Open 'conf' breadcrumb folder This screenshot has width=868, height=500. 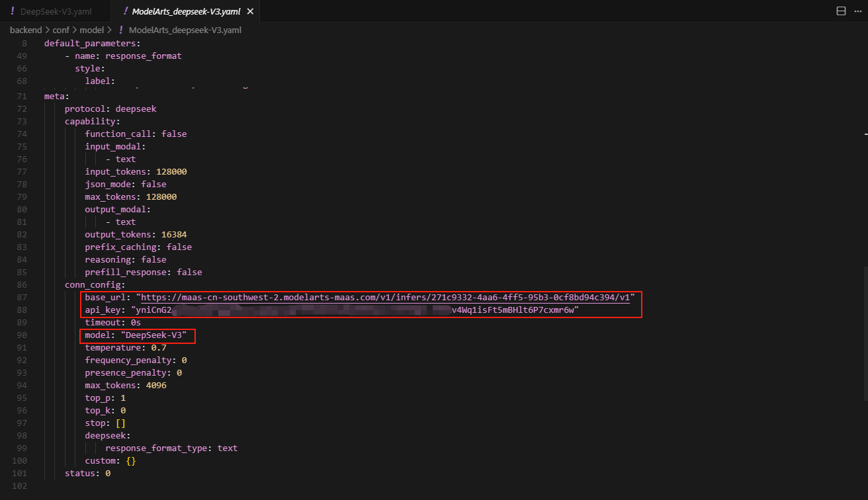(62, 30)
